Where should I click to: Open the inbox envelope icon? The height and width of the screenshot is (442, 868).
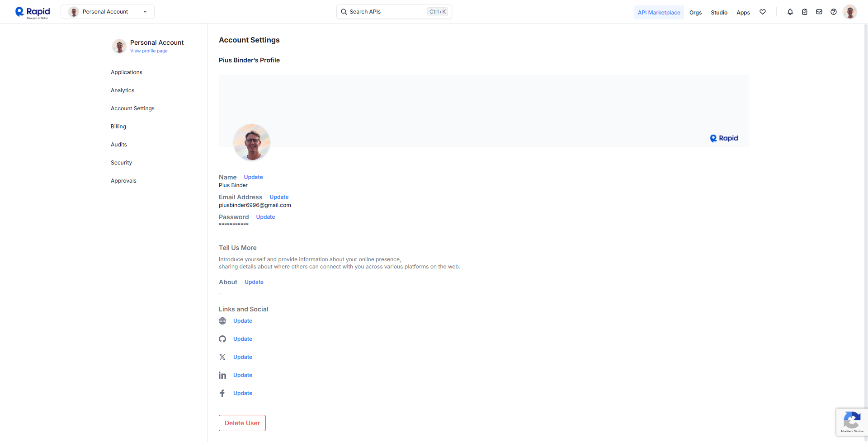[819, 12]
